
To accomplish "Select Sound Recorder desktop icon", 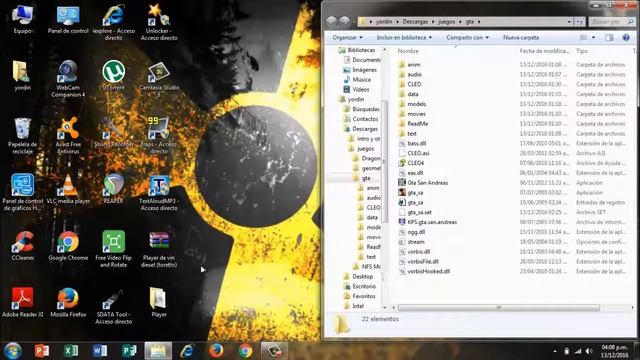I will [113, 133].
